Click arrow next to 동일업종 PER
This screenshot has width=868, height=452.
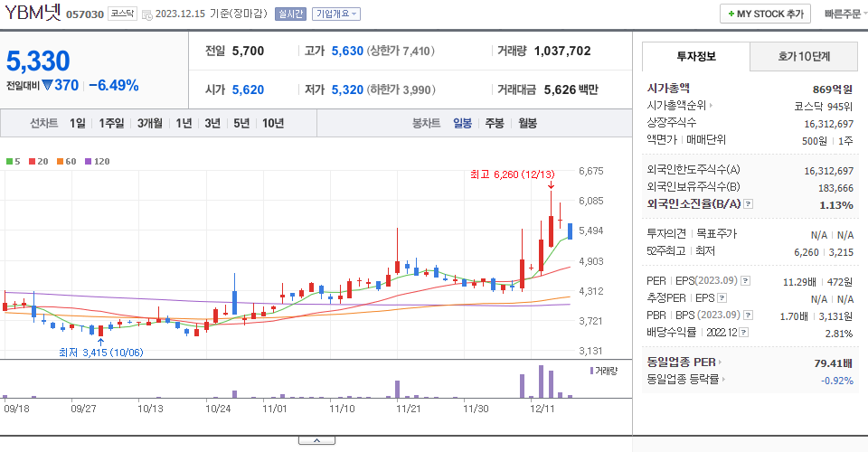pyautogui.click(x=721, y=363)
